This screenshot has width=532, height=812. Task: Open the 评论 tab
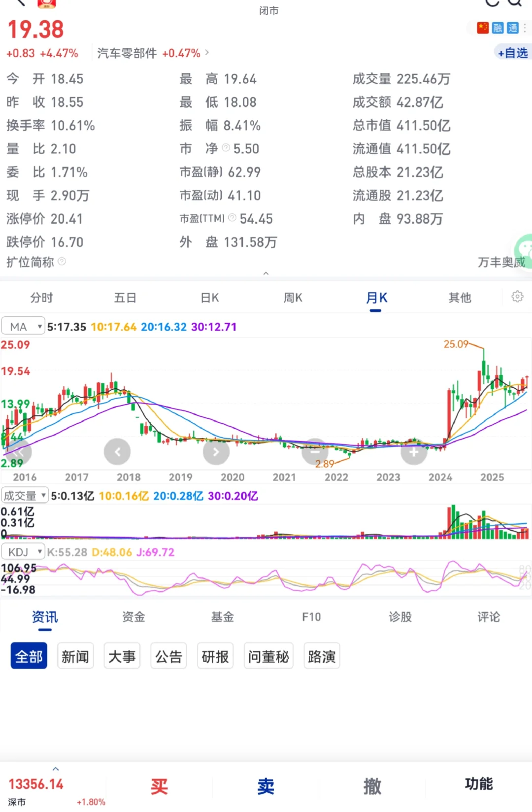[489, 617]
